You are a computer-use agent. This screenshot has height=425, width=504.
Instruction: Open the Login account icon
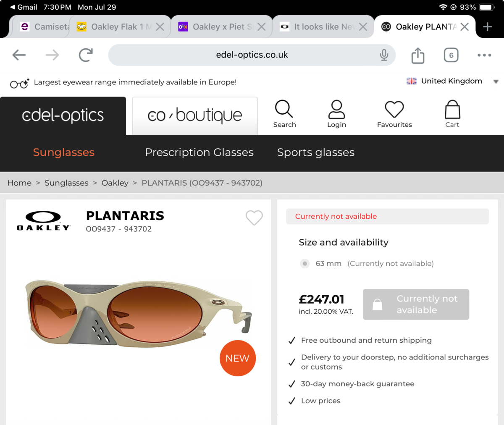(x=336, y=110)
